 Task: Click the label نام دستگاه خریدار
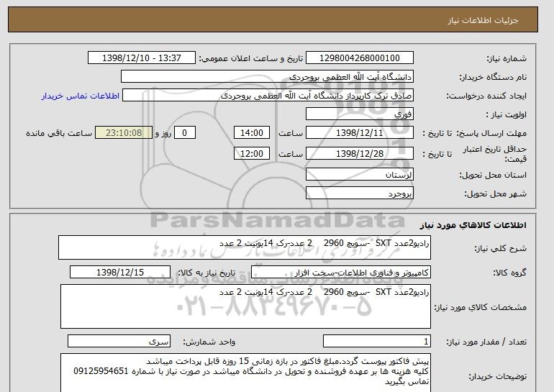[x=493, y=77]
